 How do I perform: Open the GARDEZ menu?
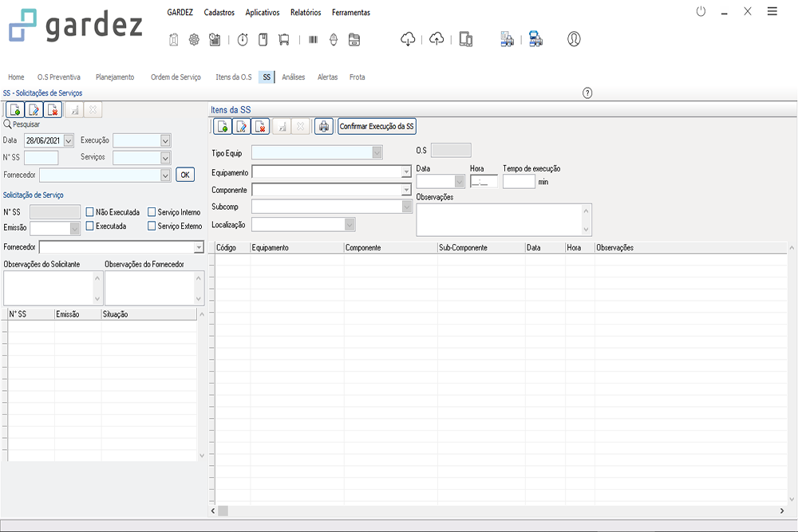coord(180,12)
